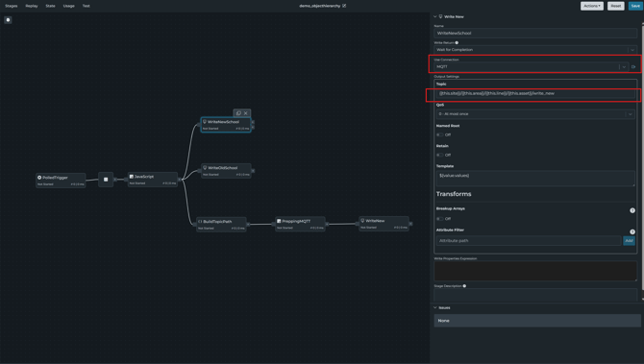The height and width of the screenshot is (364, 644).
Task: Click the WriteOldSchool lightbulb icon
Action: coord(205,168)
